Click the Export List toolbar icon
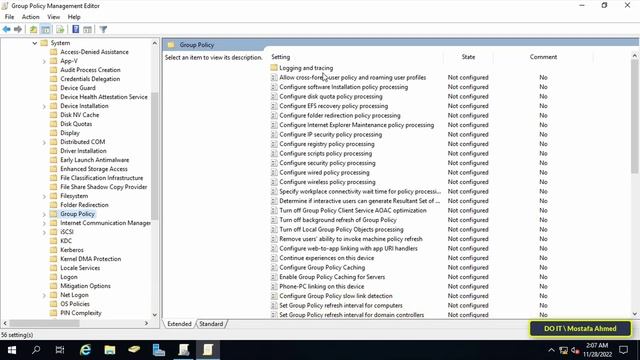 60,29
